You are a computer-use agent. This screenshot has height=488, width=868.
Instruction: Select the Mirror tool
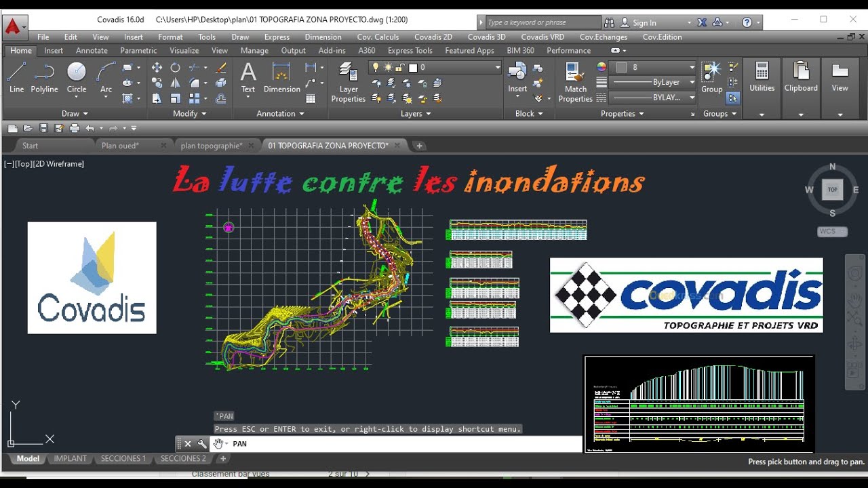pos(175,83)
